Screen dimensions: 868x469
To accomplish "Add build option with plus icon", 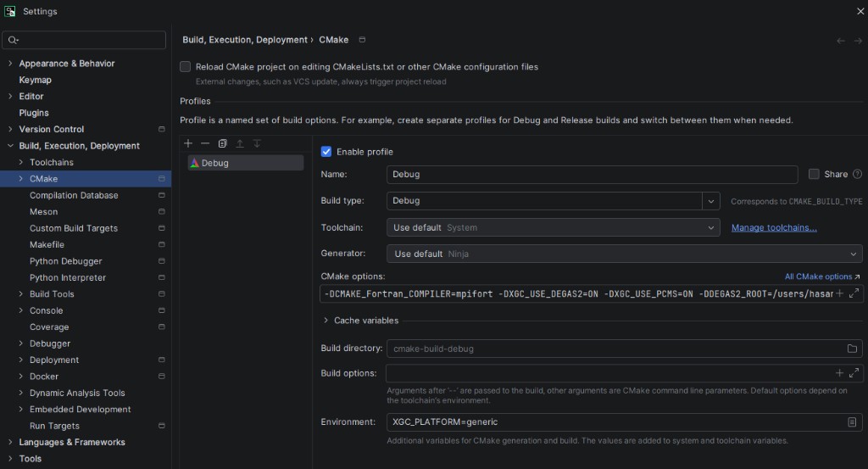I will 840,372.
